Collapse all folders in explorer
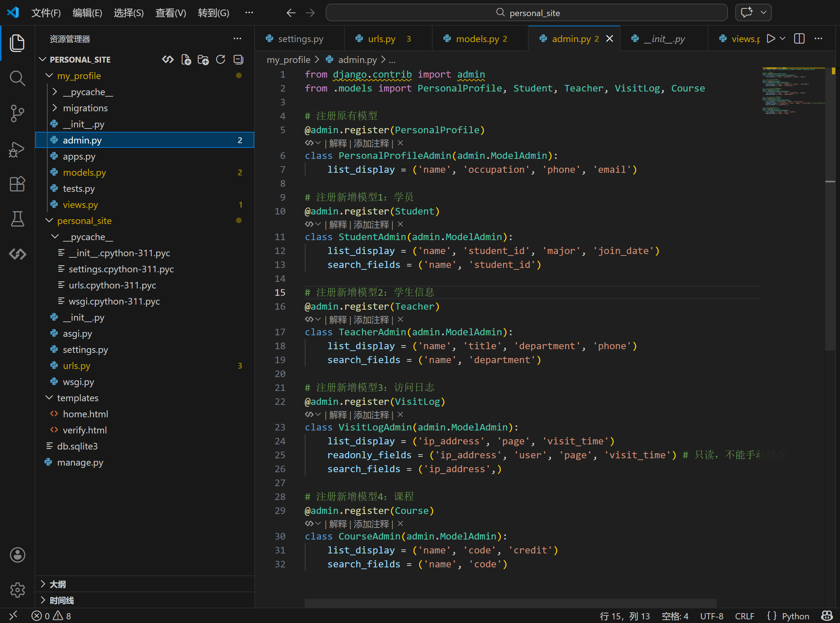 click(x=238, y=60)
